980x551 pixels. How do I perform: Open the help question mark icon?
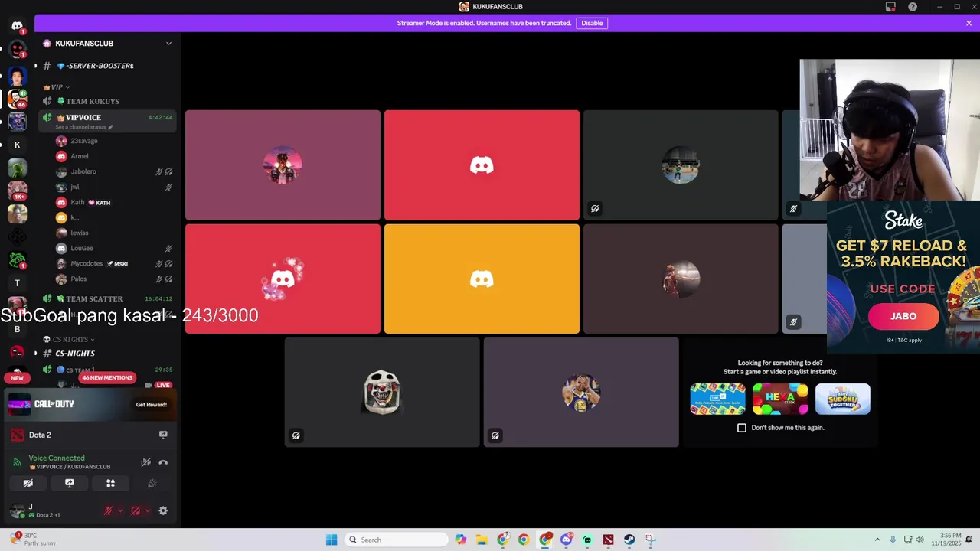[x=913, y=7]
